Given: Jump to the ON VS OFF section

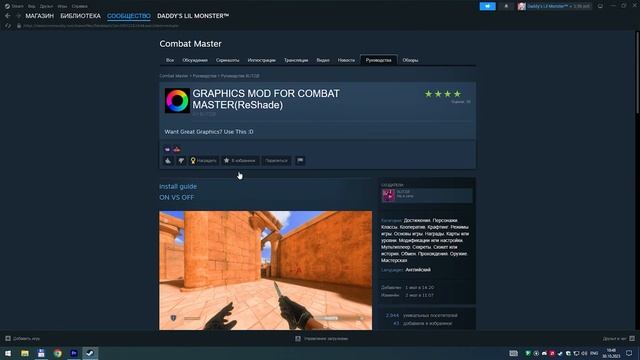Looking at the screenshot, I should click(x=177, y=198).
